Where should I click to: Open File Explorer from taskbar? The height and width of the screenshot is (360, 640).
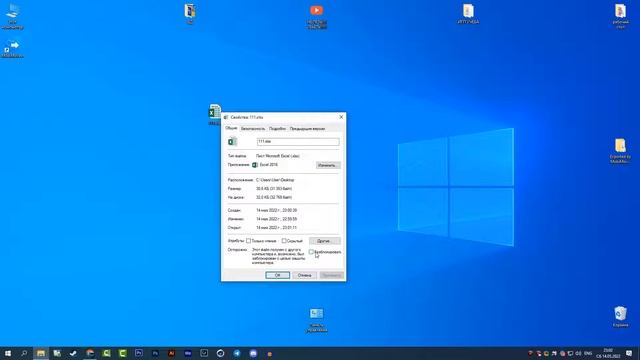click(41, 353)
